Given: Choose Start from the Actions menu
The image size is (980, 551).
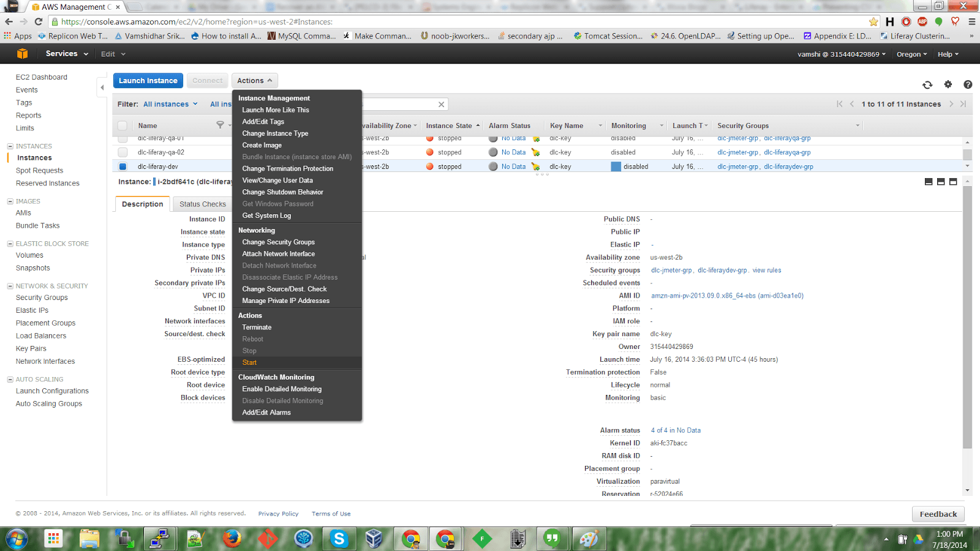Looking at the screenshot, I should (249, 362).
